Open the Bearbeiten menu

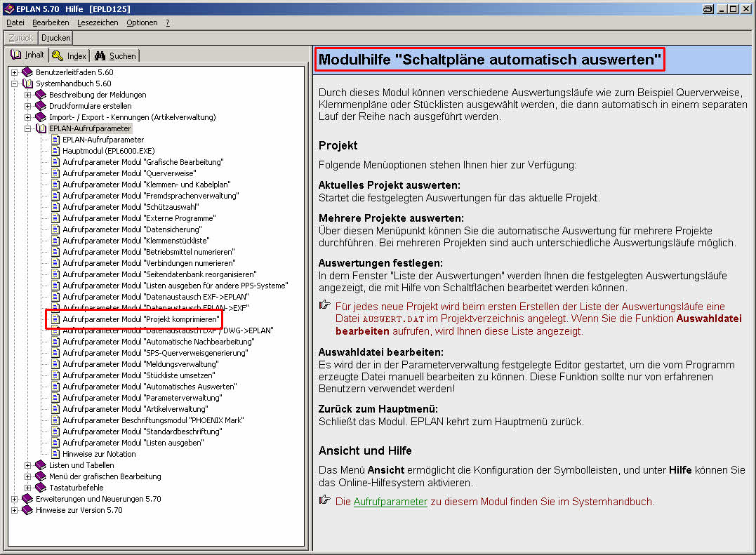pos(51,22)
